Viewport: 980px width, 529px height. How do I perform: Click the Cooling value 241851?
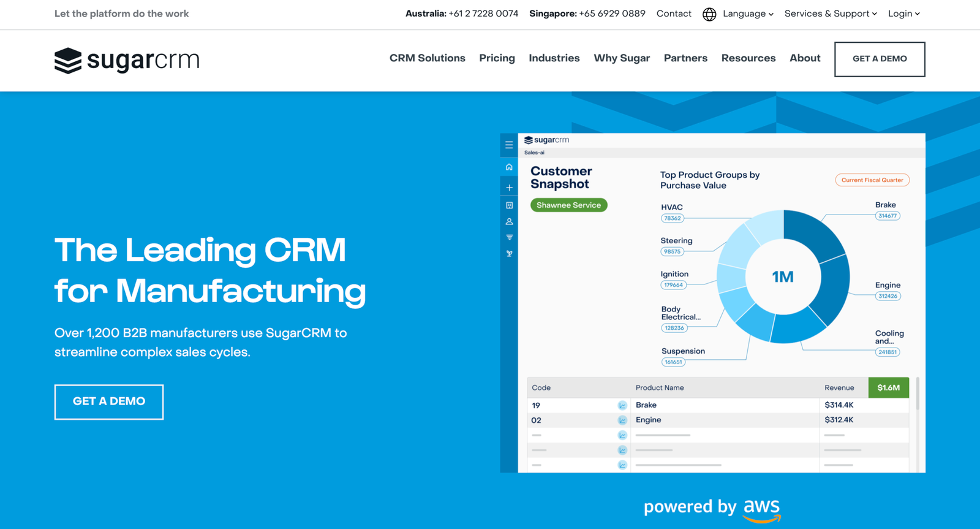(888, 352)
